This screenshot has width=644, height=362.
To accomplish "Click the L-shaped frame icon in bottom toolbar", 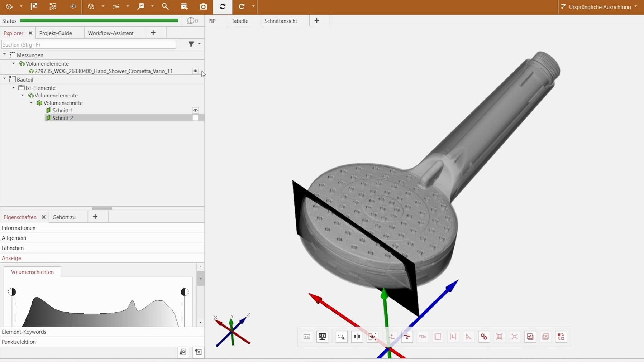I will (x=453, y=337).
